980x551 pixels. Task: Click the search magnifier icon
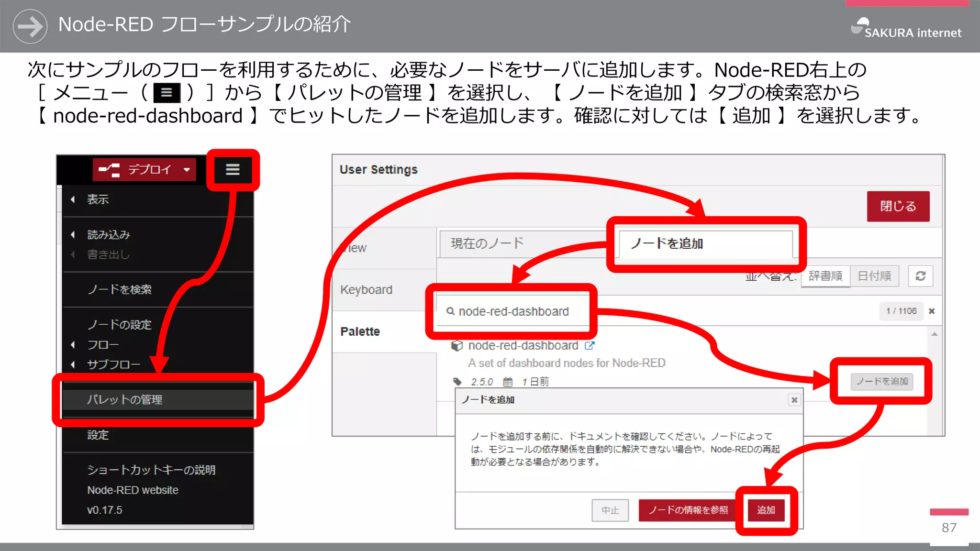(450, 311)
